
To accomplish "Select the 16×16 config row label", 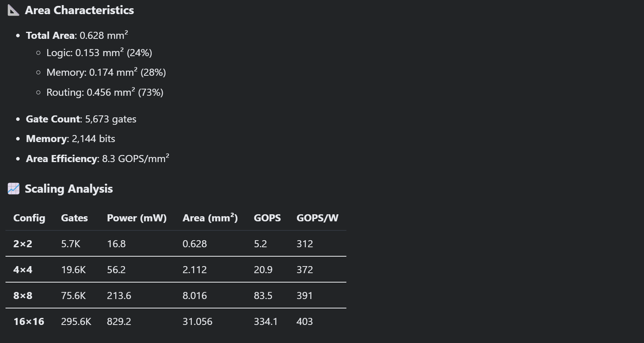I will point(29,322).
